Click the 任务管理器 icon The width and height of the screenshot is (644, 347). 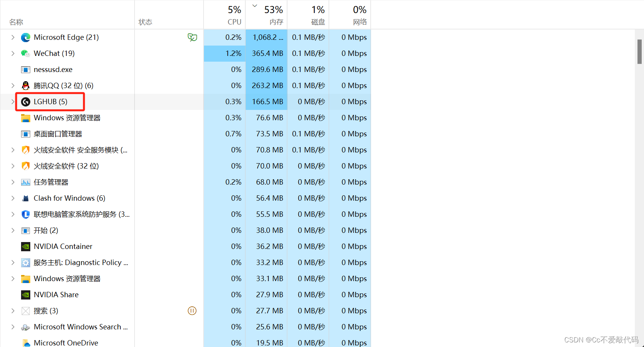click(26, 182)
